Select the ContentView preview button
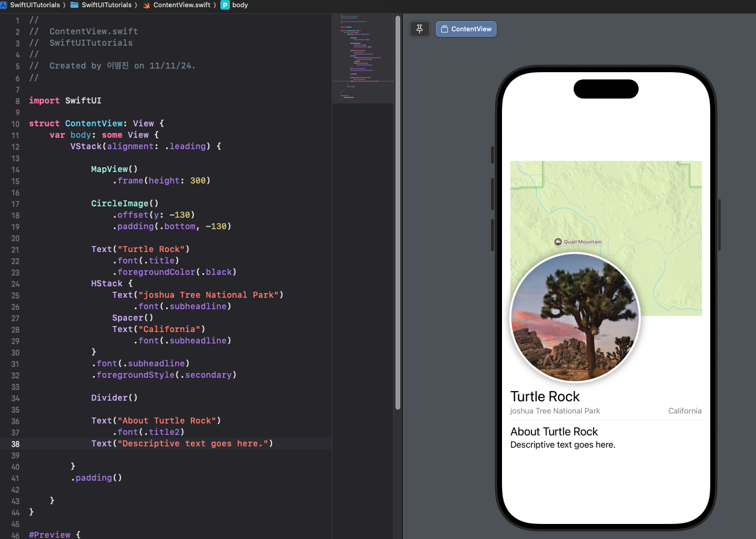756x539 pixels. point(466,29)
